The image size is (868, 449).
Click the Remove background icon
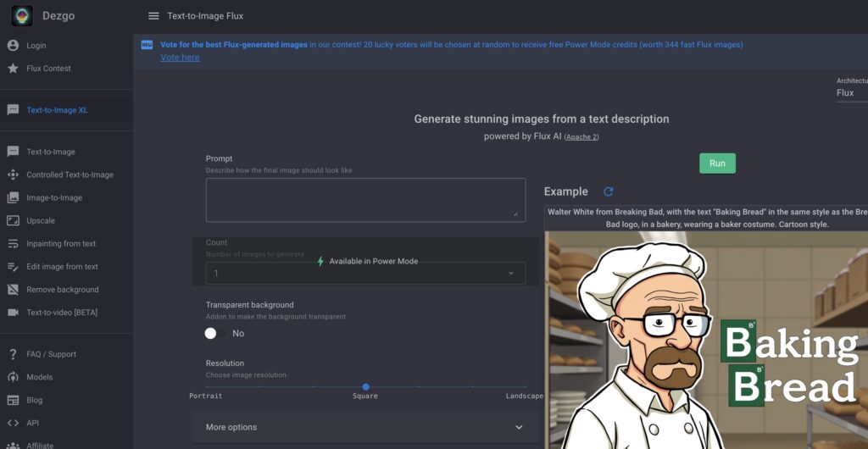[x=13, y=290]
